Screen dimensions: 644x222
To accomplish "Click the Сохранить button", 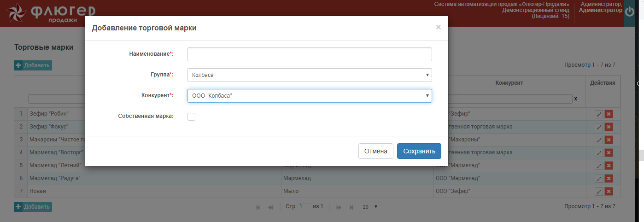I will (419, 151).
